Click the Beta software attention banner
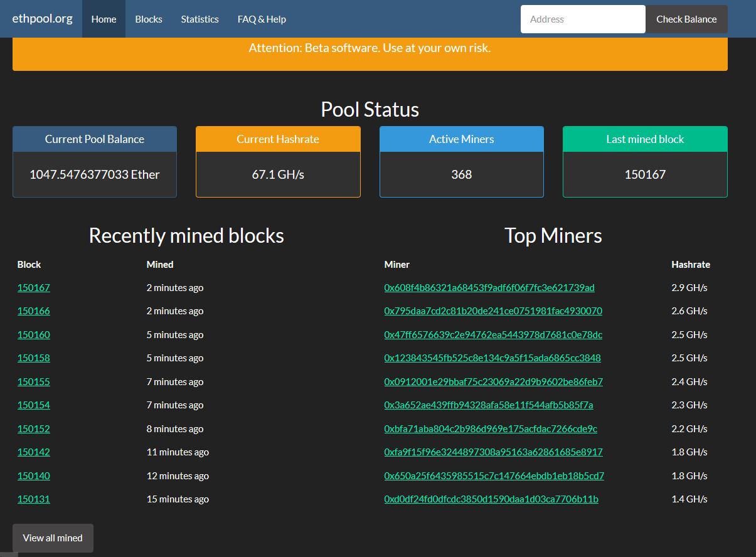 [370, 53]
